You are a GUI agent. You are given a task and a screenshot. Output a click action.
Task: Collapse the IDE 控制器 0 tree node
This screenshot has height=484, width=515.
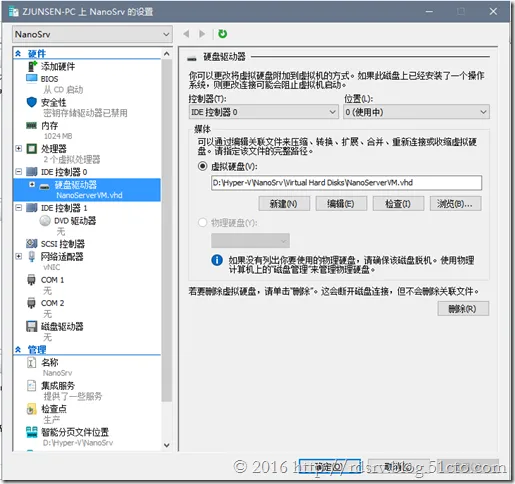click(x=19, y=172)
